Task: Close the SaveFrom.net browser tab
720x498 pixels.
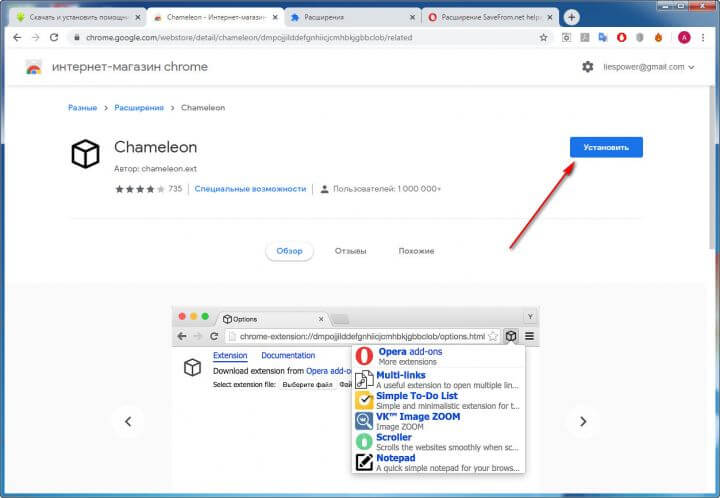Action: (550, 17)
